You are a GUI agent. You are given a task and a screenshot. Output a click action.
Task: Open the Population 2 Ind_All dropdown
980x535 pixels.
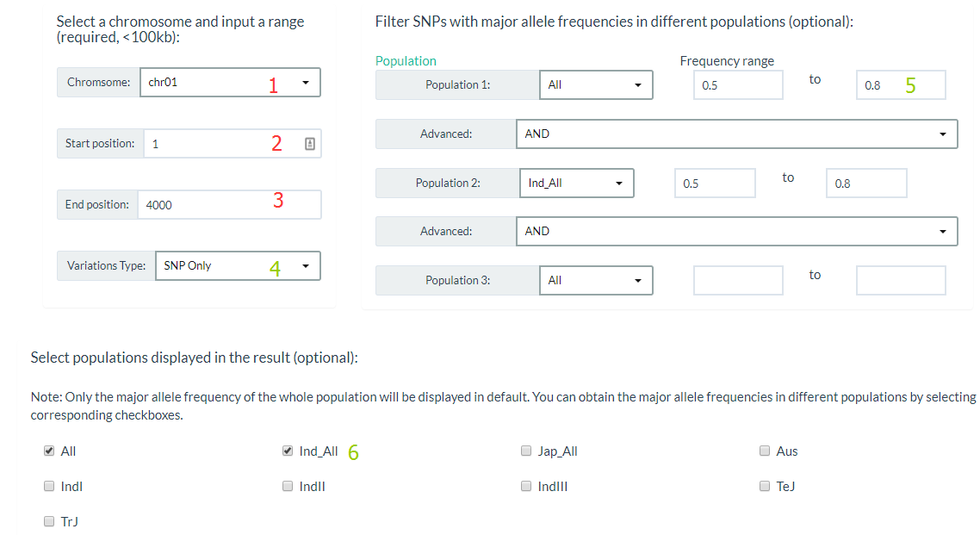click(576, 184)
